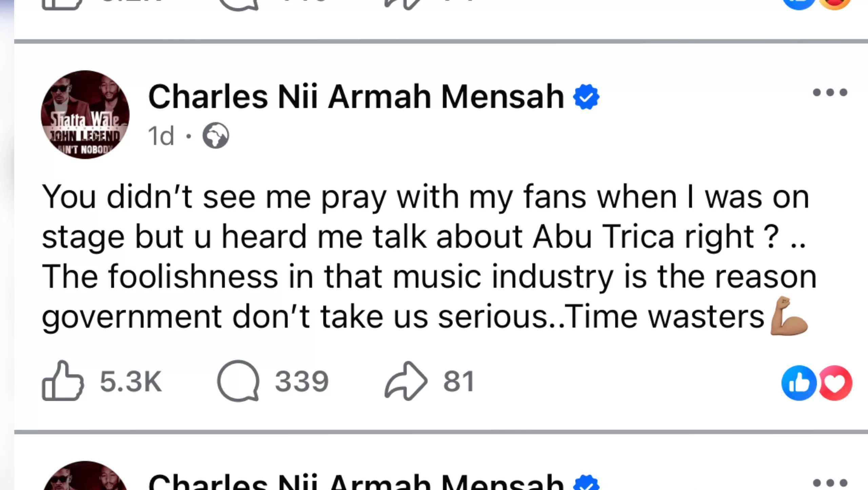
Task: Click the blue like reaction on the top post
Action: [x=798, y=3]
